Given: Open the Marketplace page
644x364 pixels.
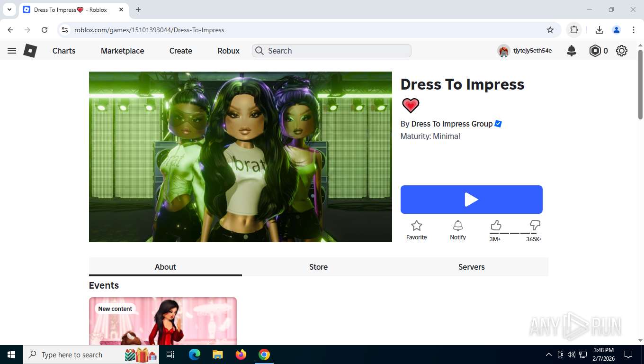Looking at the screenshot, I should coord(122,51).
